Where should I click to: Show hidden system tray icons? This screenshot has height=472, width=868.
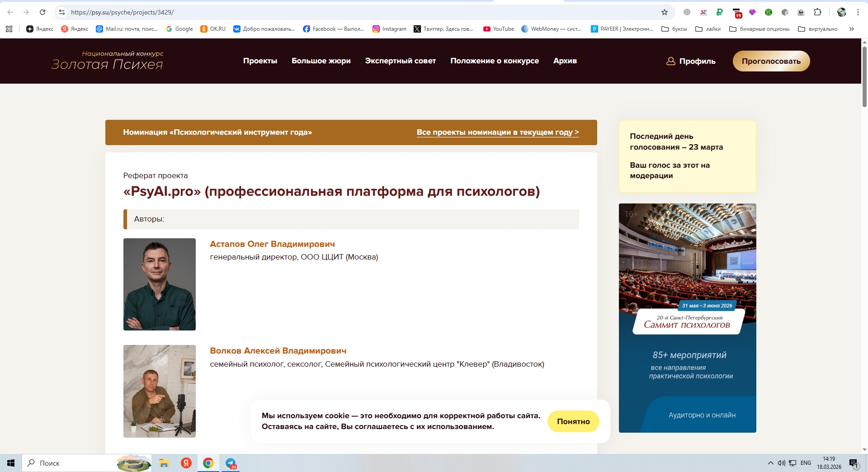770,463
